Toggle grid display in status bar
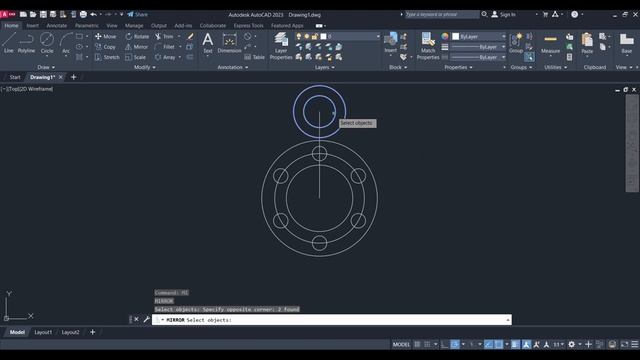 [417, 344]
